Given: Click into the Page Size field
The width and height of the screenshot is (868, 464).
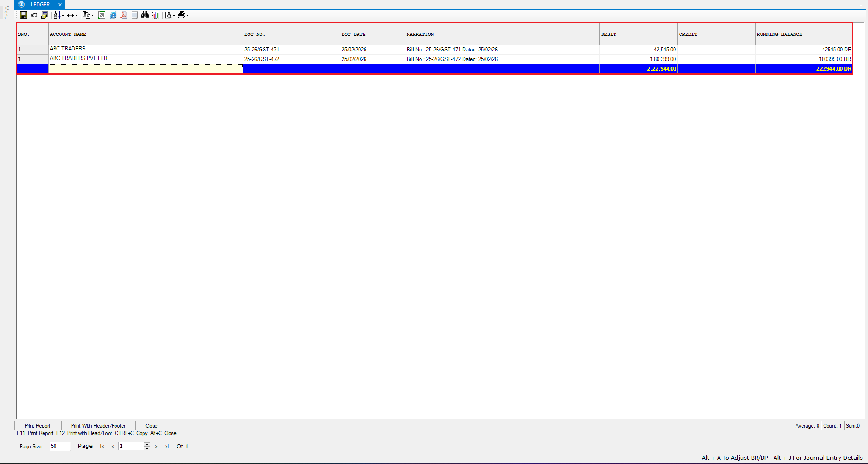Looking at the screenshot, I should 60,446.
